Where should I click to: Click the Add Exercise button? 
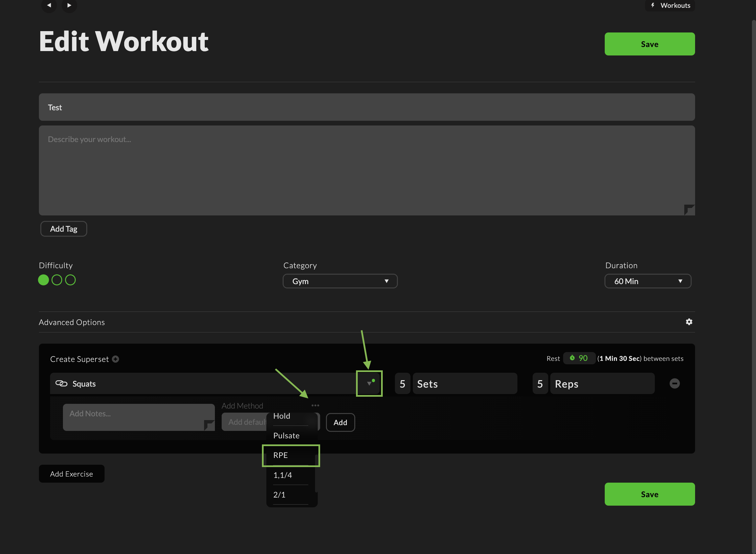pyautogui.click(x=71, y=474)
